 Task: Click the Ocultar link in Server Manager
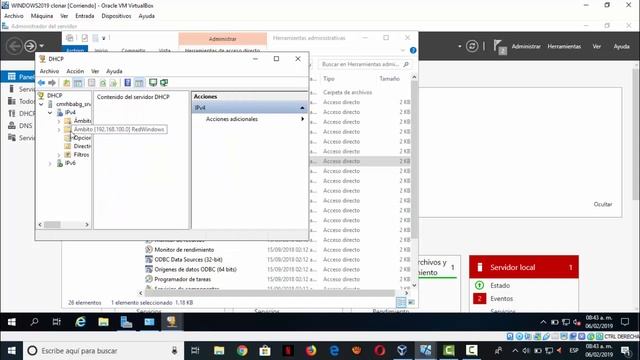(x=603, y=204)
